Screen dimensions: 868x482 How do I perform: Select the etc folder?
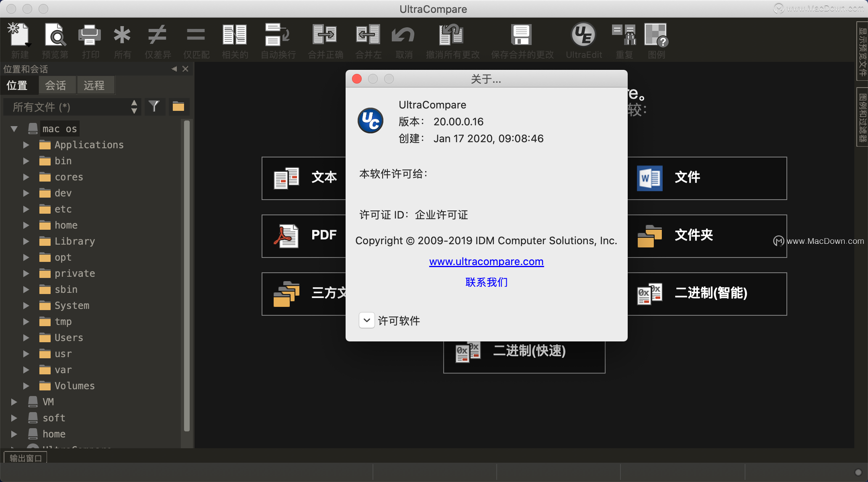pyautogui.click(x=63, y=209)
